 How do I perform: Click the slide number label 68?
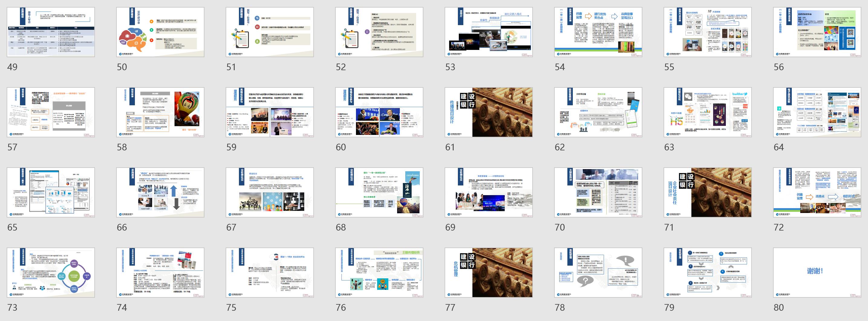click(341, 228)
